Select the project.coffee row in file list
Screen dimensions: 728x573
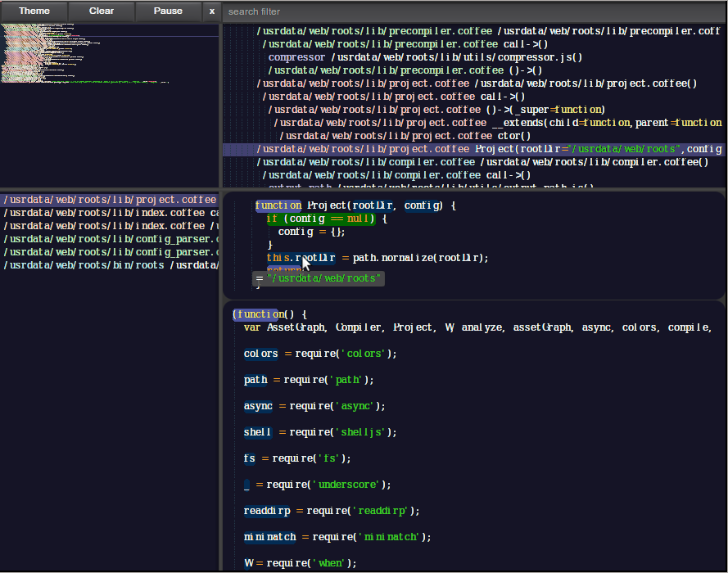click(110, 200)
